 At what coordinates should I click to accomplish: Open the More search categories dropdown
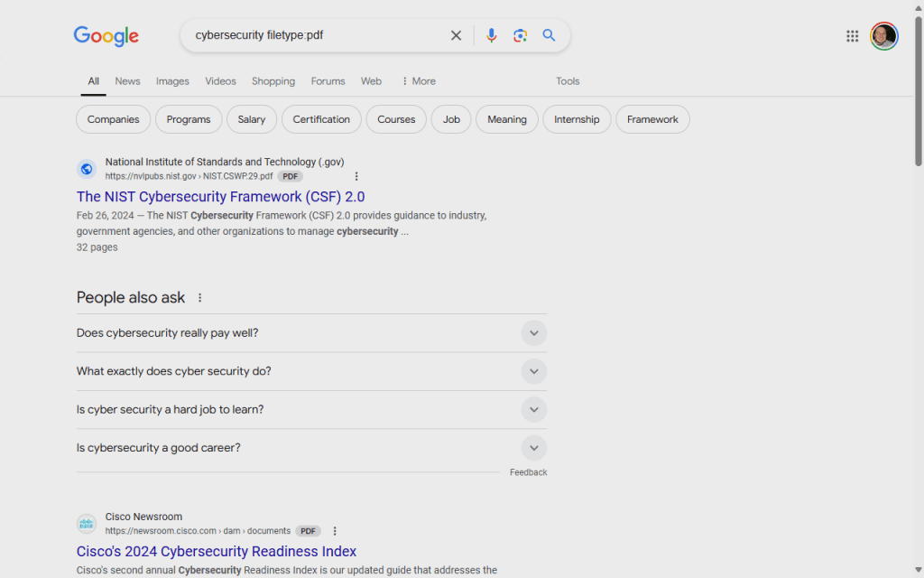click(x=418, y=81)
